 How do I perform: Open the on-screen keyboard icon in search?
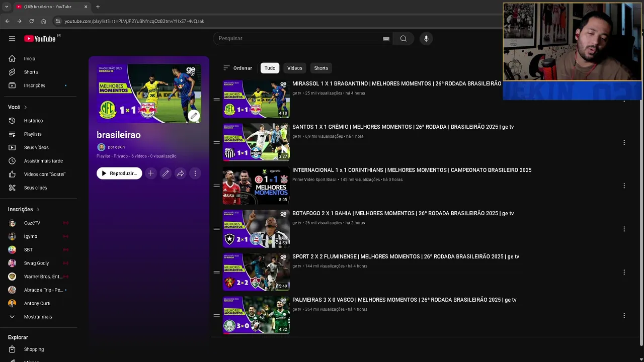(x=386, y=38)
